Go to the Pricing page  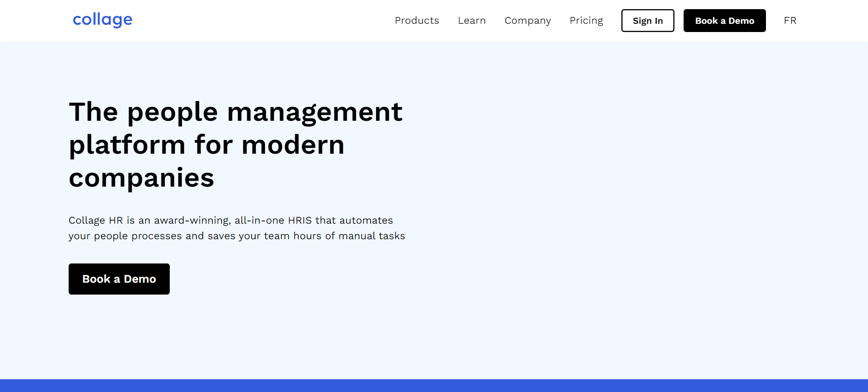(586, 21)
